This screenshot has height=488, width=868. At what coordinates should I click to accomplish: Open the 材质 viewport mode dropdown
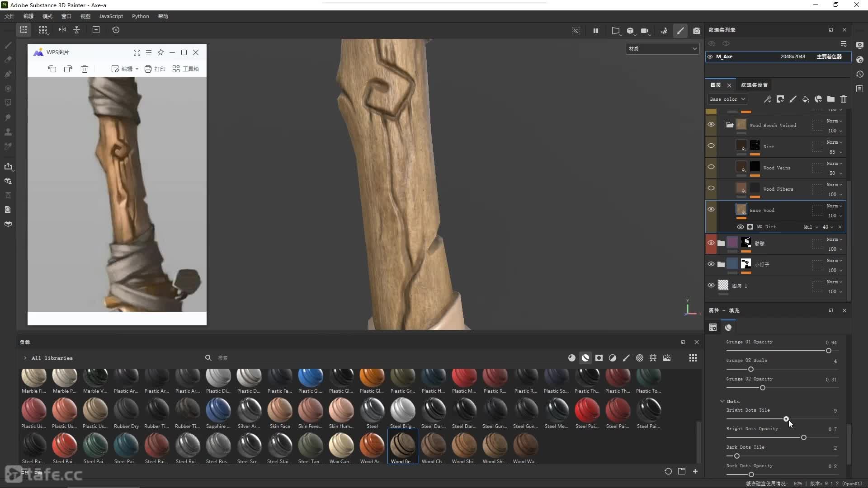[x=662, y=49]
